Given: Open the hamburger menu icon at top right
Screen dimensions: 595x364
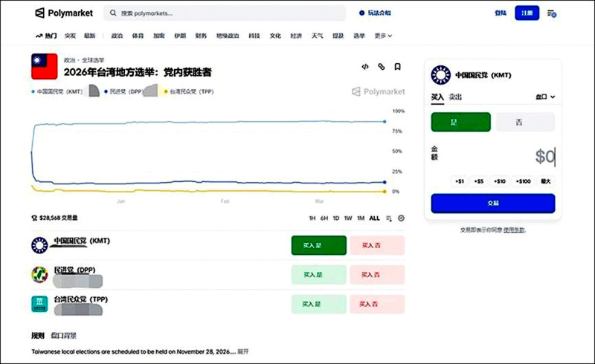Looking at the screenshot, I should pos(551,13).
